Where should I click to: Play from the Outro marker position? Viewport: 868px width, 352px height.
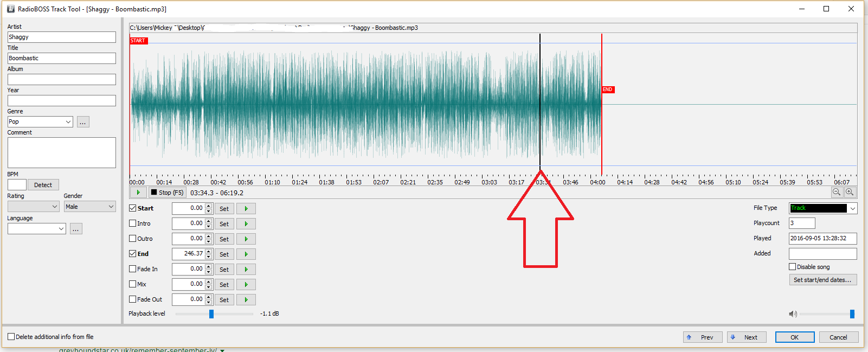pyautogui.click(x=246, y=239)
